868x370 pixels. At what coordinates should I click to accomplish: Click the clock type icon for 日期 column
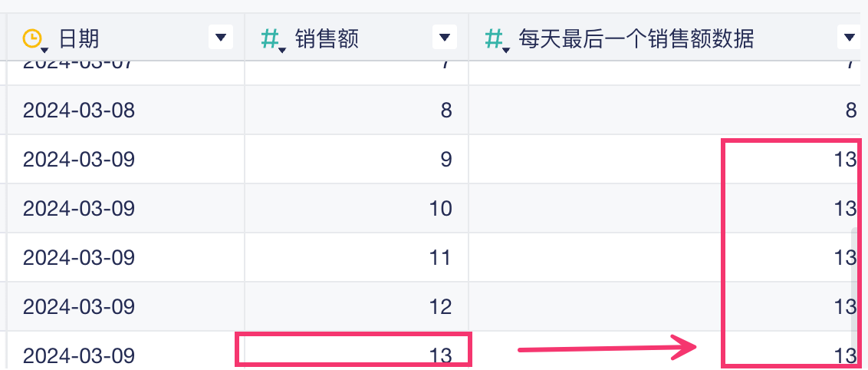pyautogui.click(x=32, y=38)
